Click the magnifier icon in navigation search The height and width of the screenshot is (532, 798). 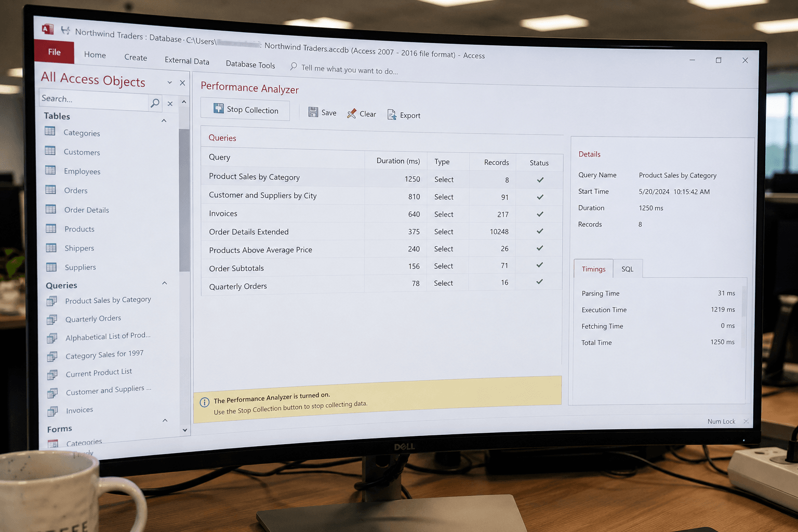[155, 103]
